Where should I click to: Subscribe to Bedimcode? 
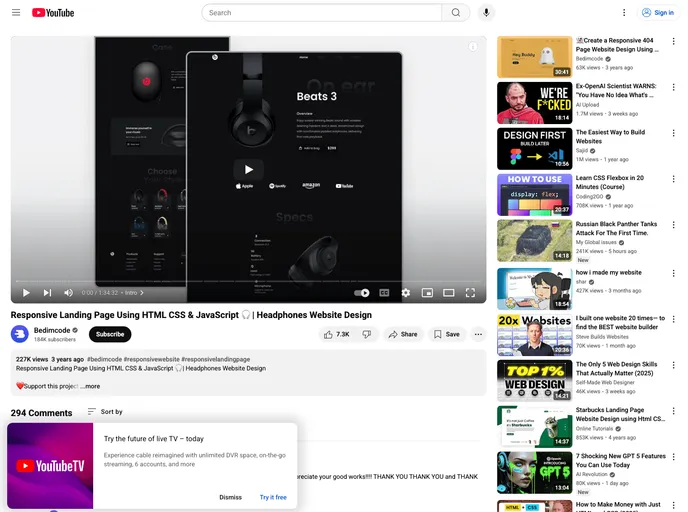click(110, 334)
